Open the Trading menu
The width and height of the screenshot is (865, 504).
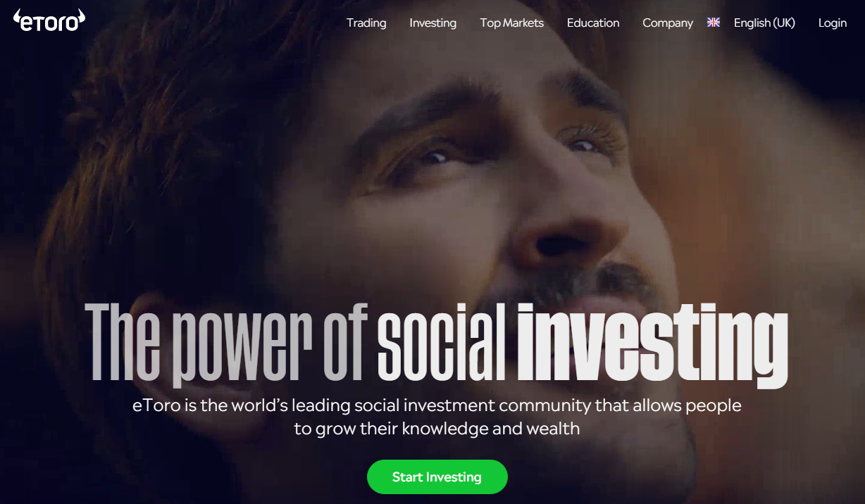(x=366, y=23)
